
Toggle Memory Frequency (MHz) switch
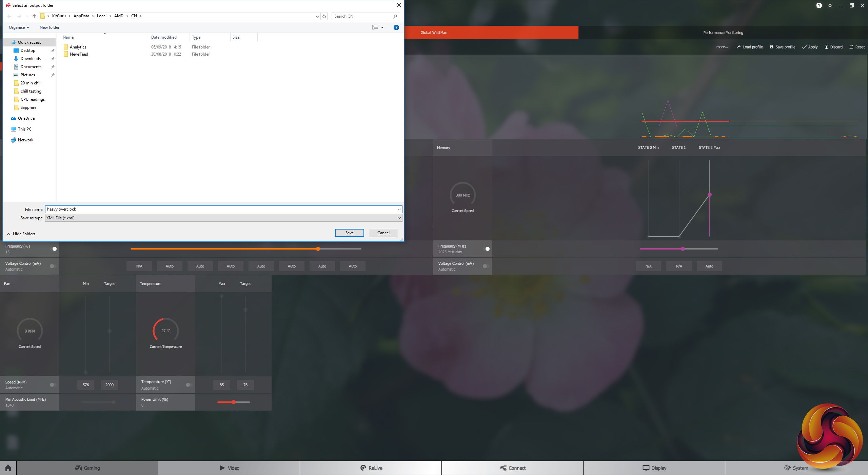coord(486,249)
